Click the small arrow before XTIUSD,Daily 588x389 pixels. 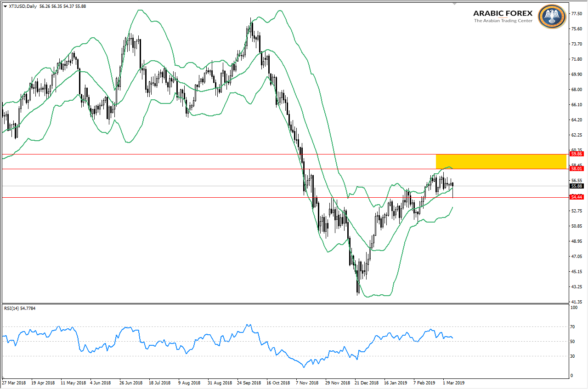click(5, 6)
